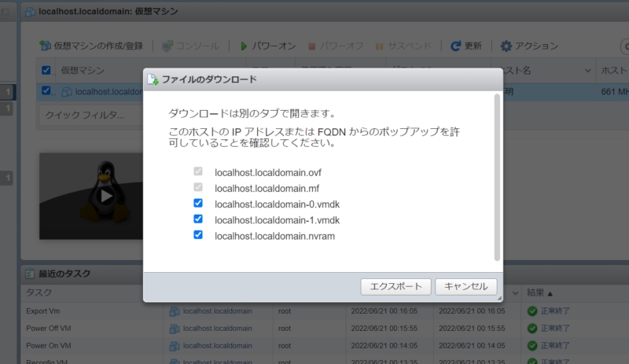Click the create/register VM icon
The image size is (629, 364).
point(46,46)
